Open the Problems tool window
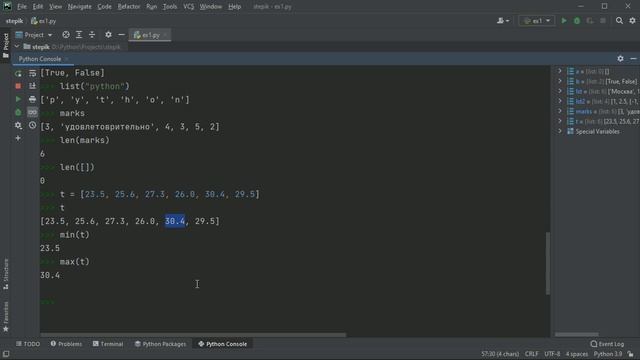Image resolution: width=640 pixels, height=360 pixels. pos(66,344)
